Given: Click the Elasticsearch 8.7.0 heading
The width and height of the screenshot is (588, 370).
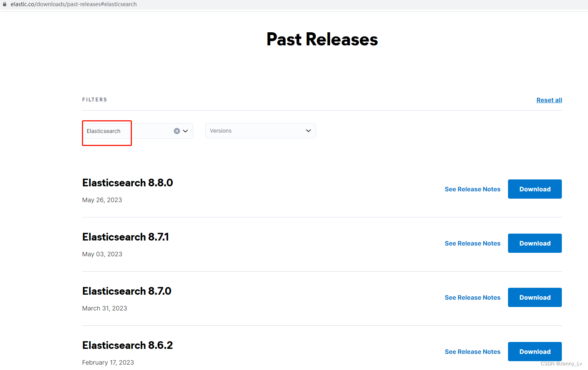Looking at the screenshot, I should coord(127,291).
